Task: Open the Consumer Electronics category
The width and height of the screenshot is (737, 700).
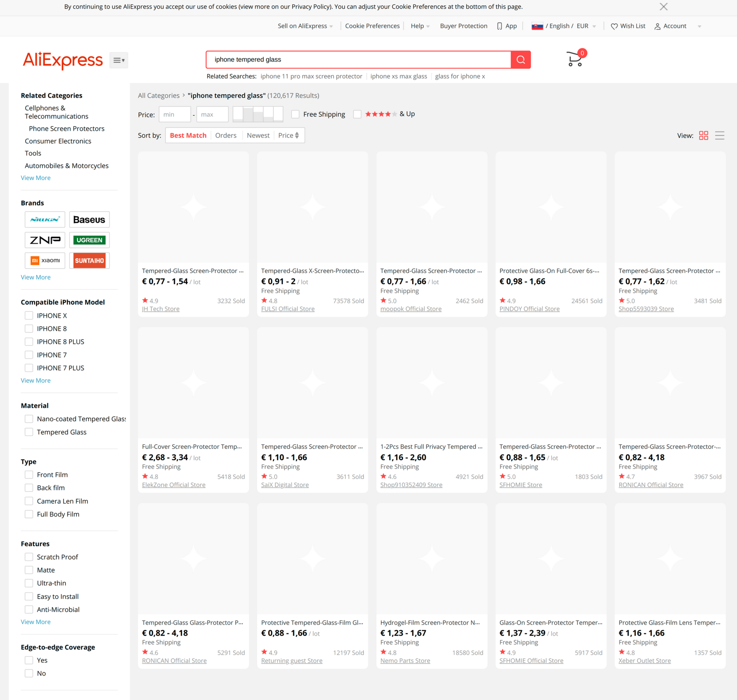Action: click(58, 141)
